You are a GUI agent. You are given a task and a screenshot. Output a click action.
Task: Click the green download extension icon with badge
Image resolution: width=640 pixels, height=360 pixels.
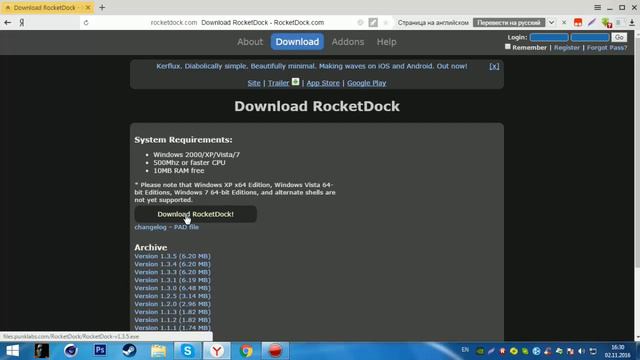click(x=606, y=23)
